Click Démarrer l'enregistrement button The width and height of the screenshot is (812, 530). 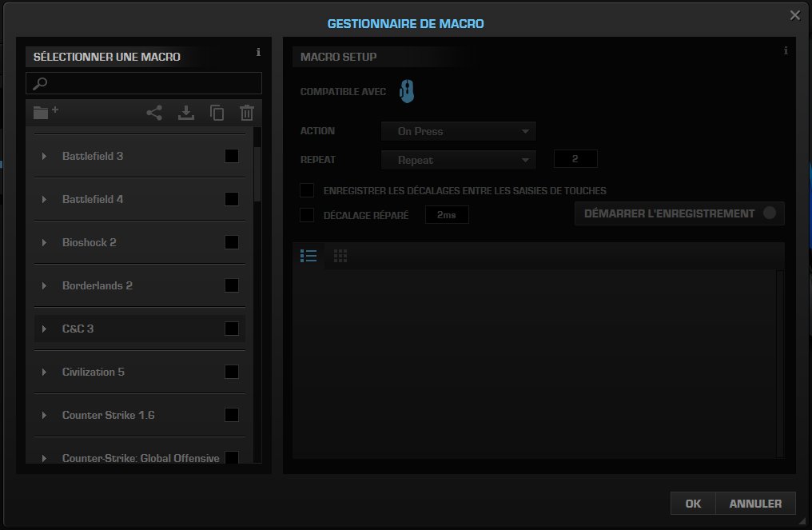[679, 213]
